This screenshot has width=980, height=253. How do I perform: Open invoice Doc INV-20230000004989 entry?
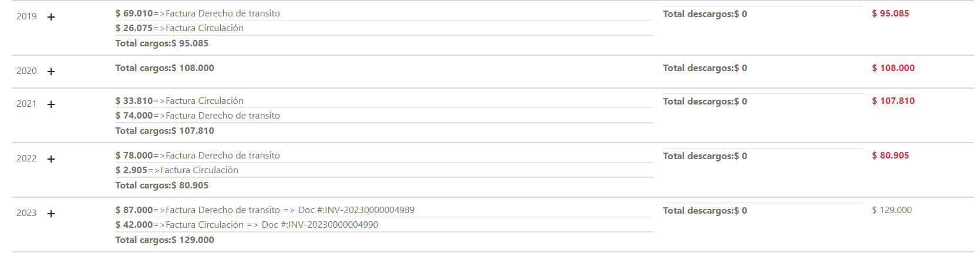265,210
